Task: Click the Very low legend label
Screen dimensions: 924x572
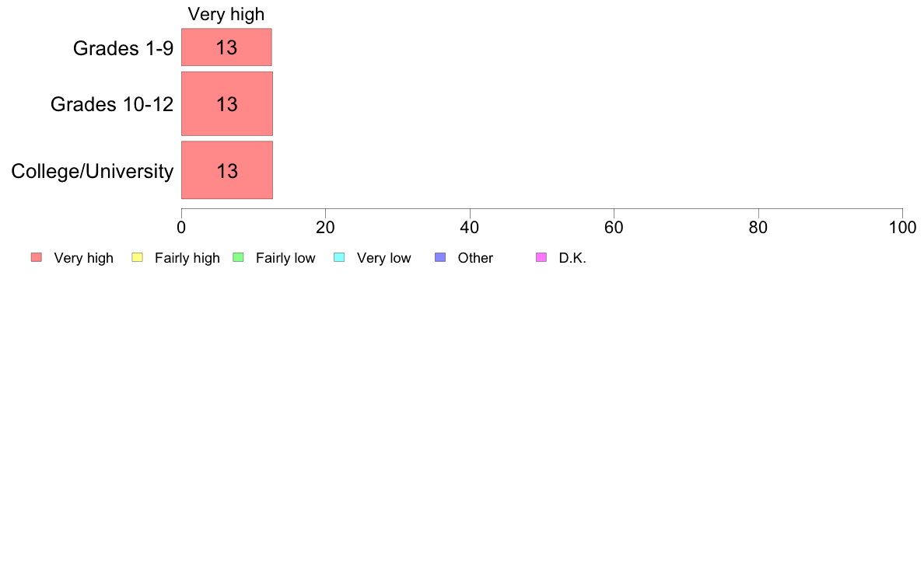Action: pyautogui.click(x=383, y=258)
